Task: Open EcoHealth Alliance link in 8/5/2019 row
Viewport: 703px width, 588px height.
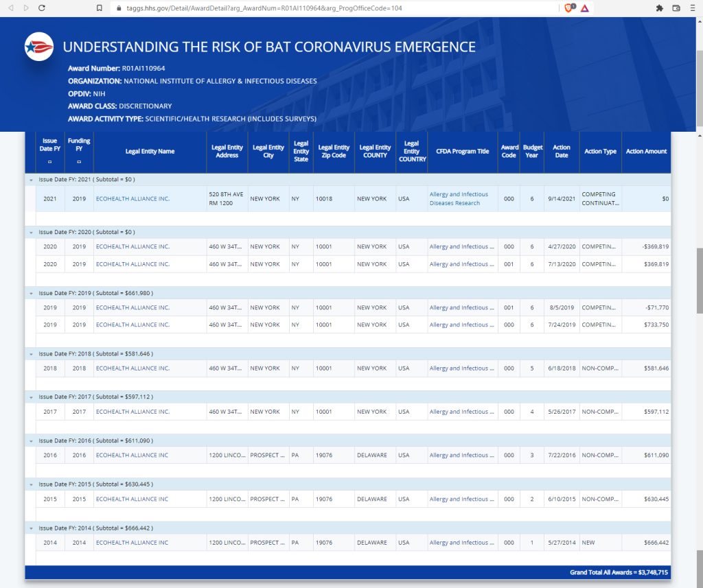Action: pos(132,307)
